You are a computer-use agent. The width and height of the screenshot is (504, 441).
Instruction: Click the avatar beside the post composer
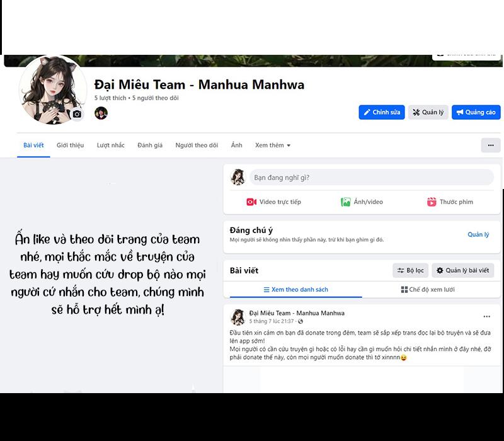[238, 178]
